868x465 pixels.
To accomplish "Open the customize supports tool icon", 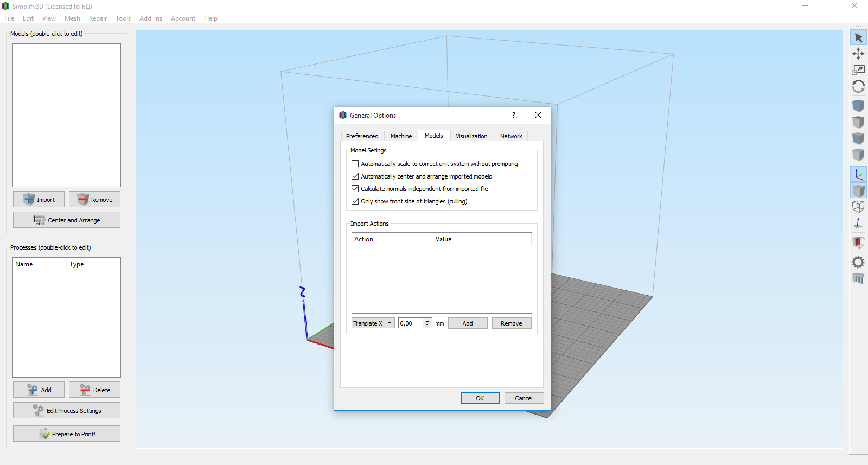I will pos(858,278).
